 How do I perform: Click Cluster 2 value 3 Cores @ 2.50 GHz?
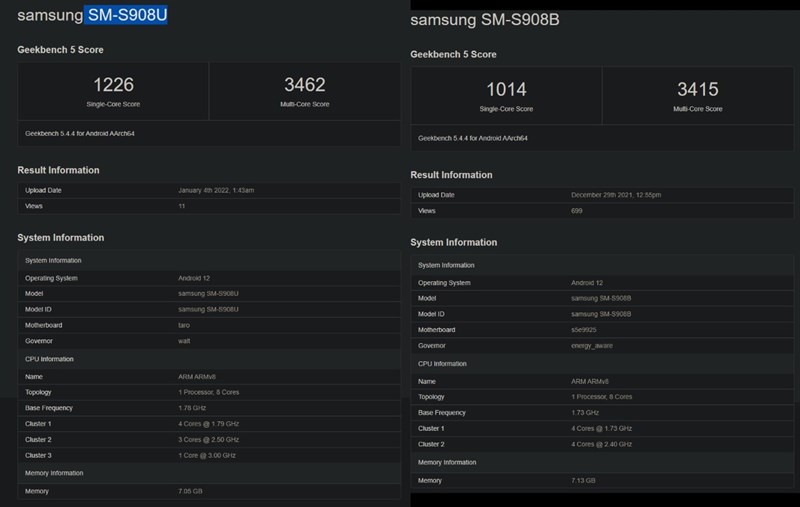pos(208,440)
